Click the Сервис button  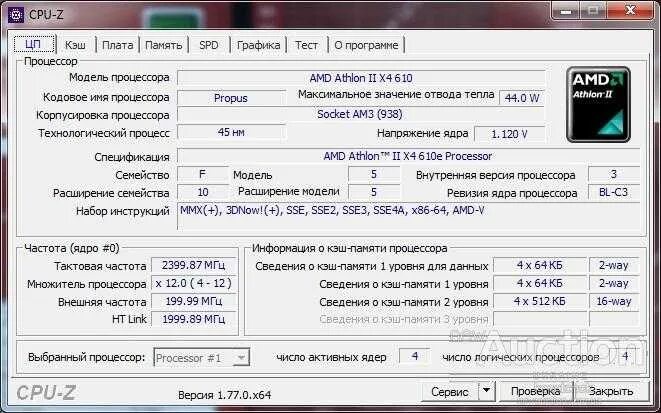[x=449, y=392]
